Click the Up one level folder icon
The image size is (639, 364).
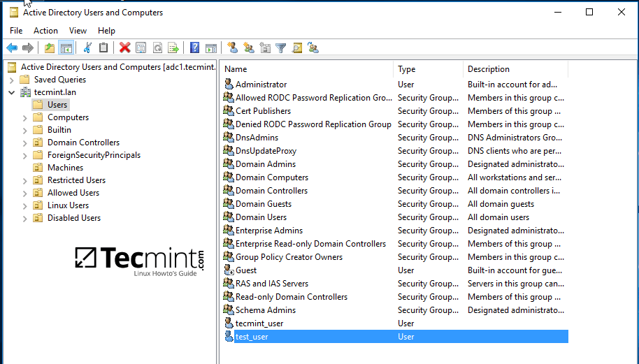tap(49, 48)
